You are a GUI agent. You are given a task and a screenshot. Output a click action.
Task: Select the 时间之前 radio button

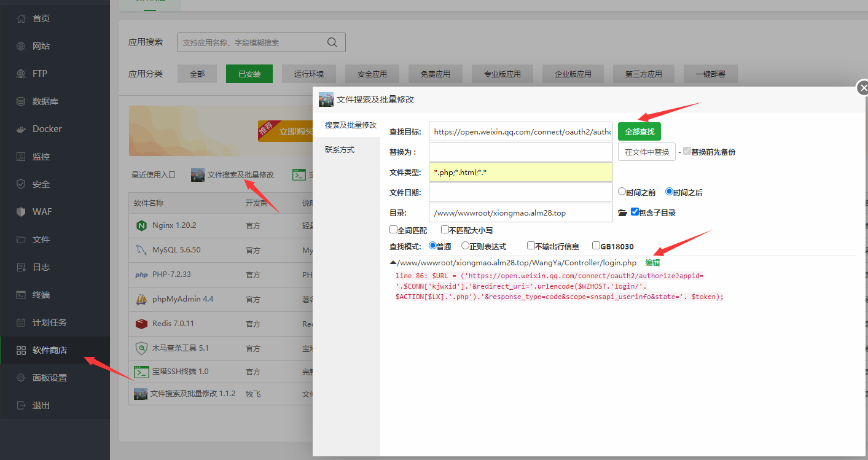pyautogui.click(x=622, y=192)
